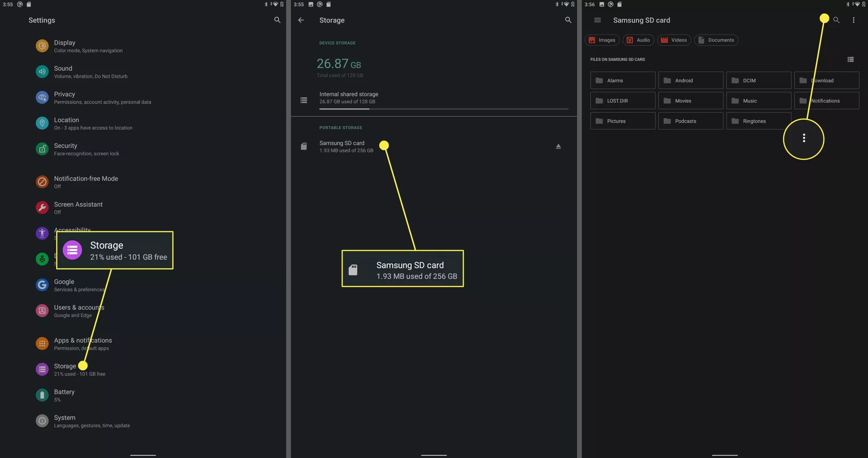The height and width of the screenshot is (458, 868).
Task: Open Sound volume and vibration row
Action: [143, 72]
